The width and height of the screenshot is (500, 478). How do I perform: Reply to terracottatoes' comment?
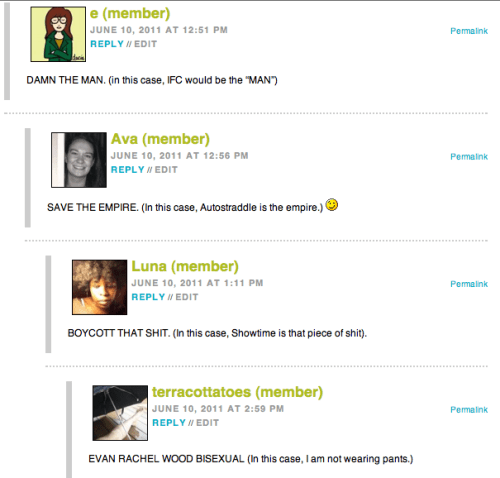click(169, 423)
